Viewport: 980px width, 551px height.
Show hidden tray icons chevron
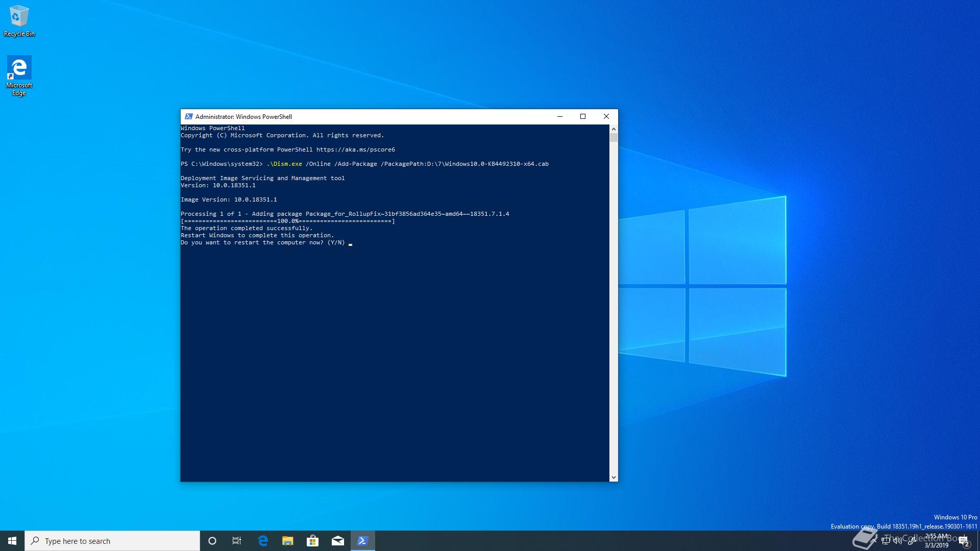(x=872, y=541)
